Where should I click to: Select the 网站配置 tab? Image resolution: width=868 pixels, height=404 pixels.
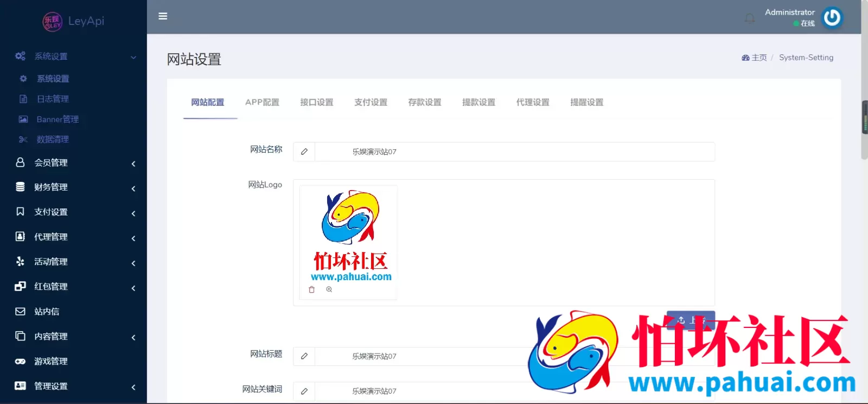tap(208, 102)
